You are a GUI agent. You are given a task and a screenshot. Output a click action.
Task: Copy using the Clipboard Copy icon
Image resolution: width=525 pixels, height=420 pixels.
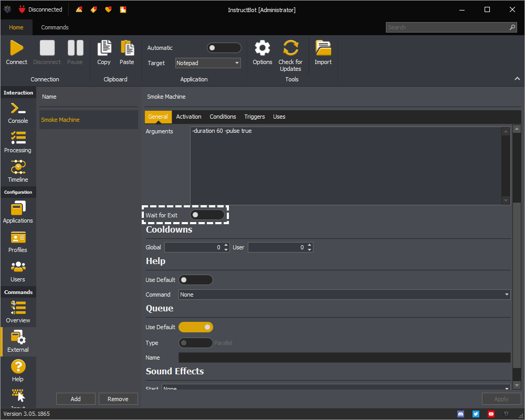[x=104, y=48]
